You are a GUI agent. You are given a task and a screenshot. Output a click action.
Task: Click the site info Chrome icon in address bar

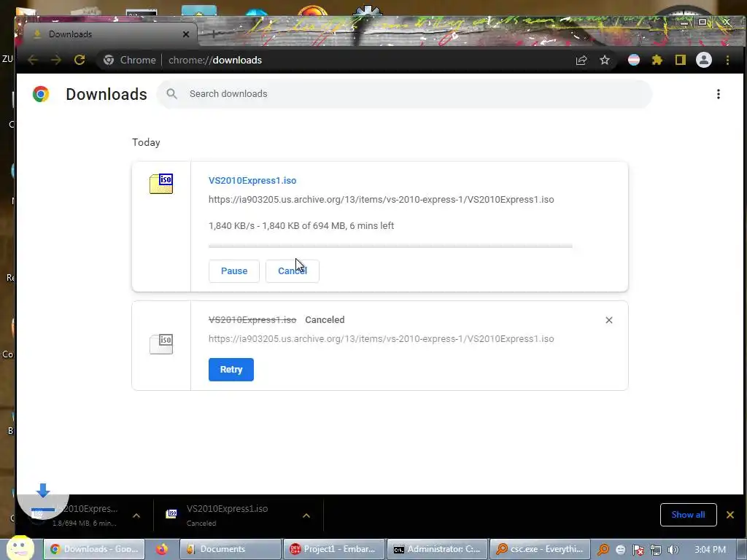click(x=109, y=60)
